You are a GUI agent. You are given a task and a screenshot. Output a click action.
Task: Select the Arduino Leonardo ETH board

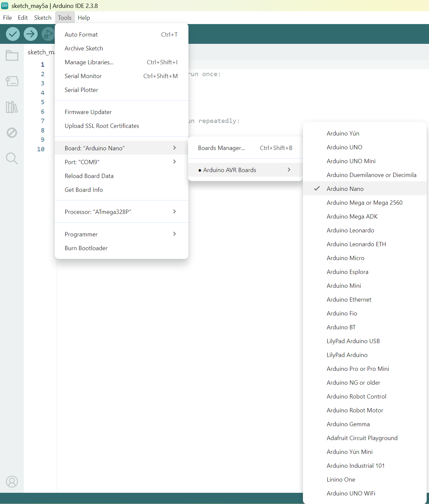365,244
